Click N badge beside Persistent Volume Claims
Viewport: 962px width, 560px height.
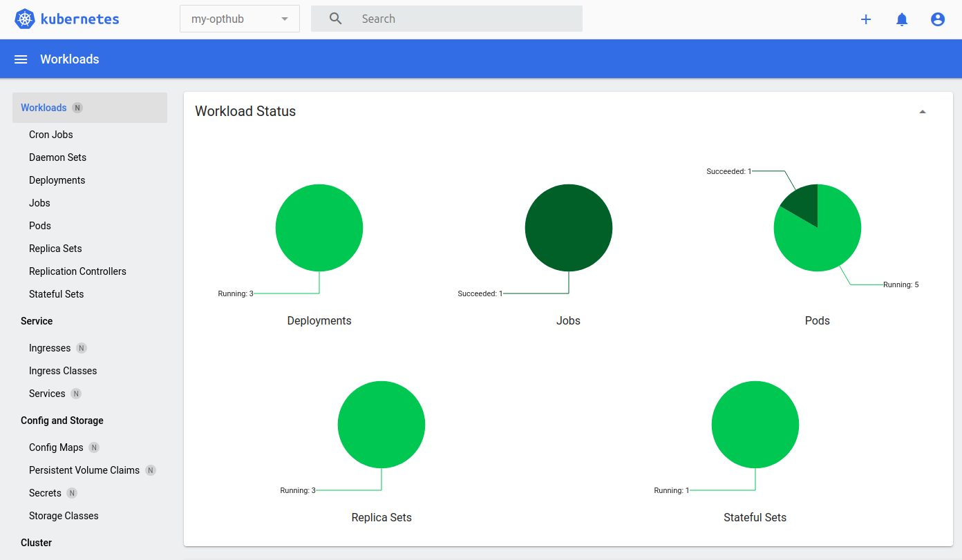pyautogui.click(x=151, y=470)
